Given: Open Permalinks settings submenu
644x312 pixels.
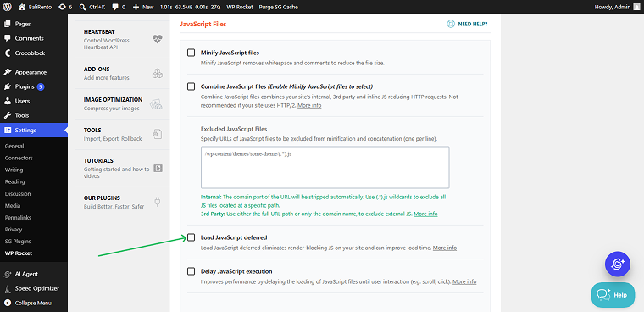Looking at the screenshot, I should click(18, 217).
